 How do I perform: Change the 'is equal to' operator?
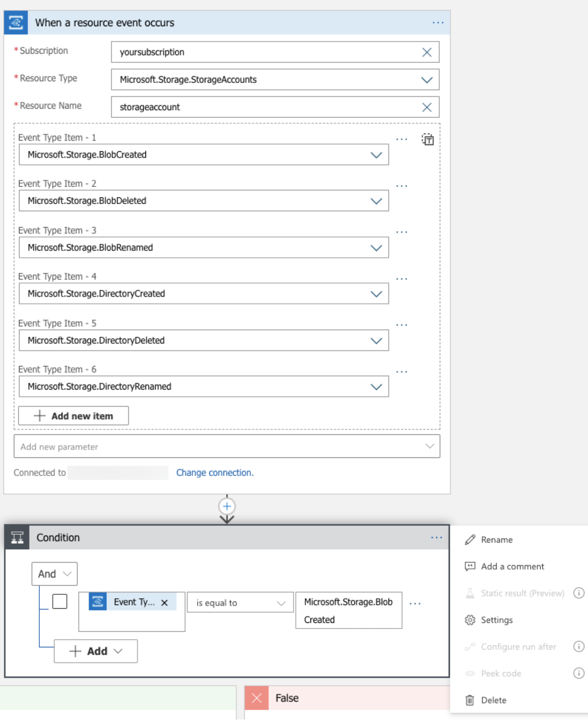(x=240, y=603)
